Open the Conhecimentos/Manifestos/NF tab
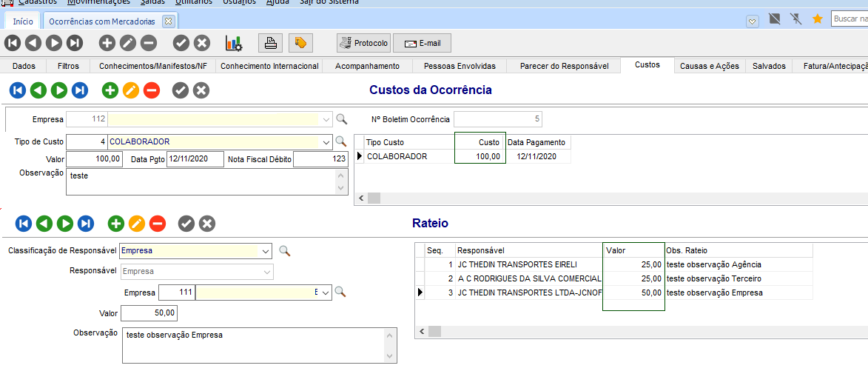The image size is (868, 371). click(152, 66)
